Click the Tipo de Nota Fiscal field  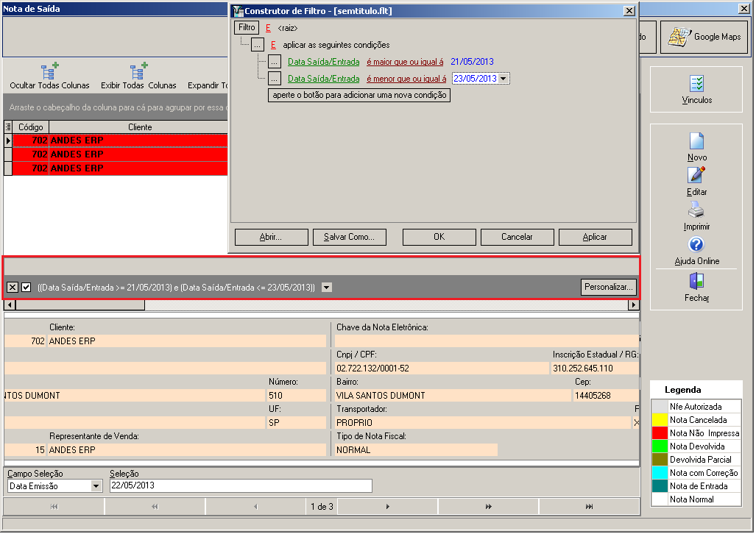pyautogui.click(x=416, y=449)
